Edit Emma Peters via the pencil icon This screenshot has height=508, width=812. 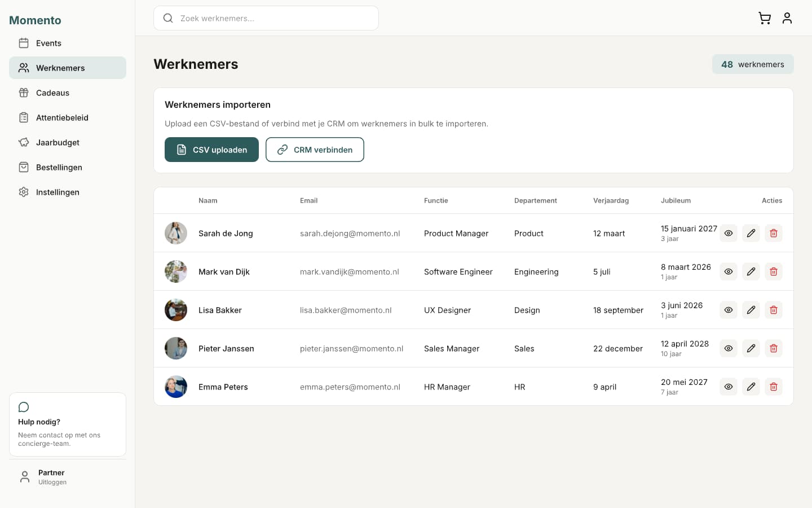[751, 387]
